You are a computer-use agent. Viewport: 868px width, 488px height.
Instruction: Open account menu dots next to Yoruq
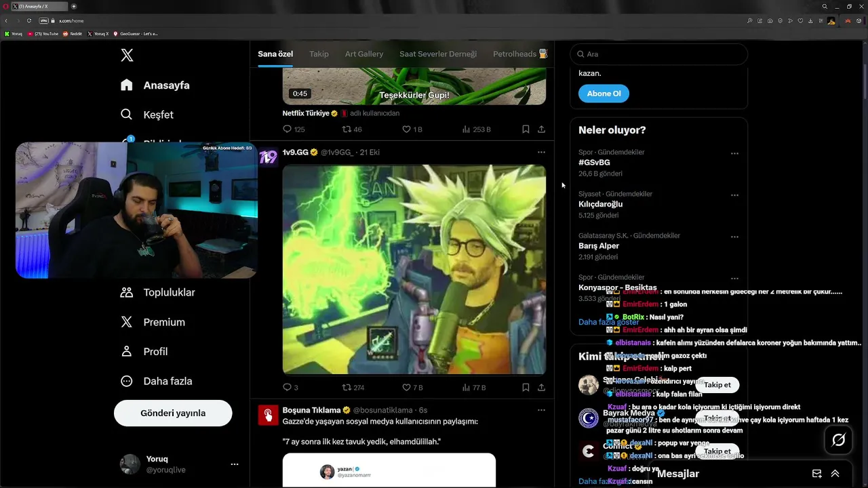[235, 464]
